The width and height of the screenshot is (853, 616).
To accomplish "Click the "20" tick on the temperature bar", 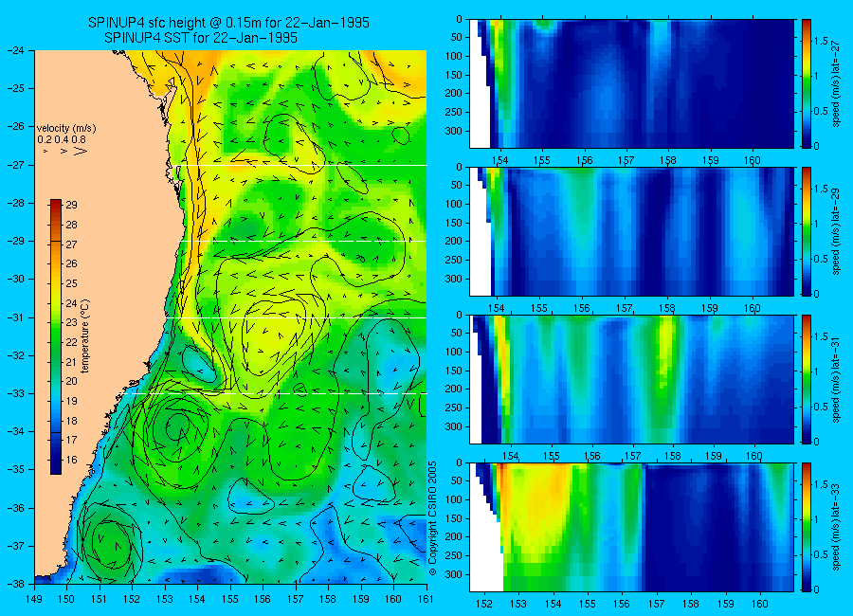I will [71, 381].
